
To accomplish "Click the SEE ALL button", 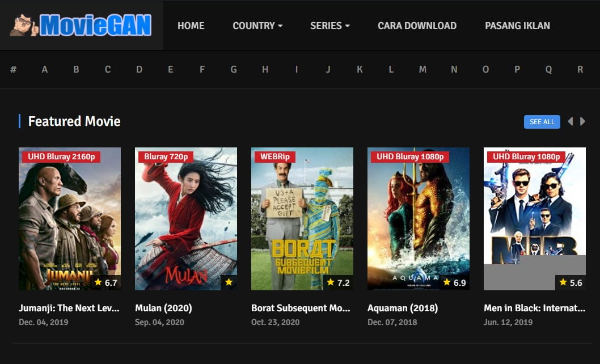I will (x=542, y=121).
